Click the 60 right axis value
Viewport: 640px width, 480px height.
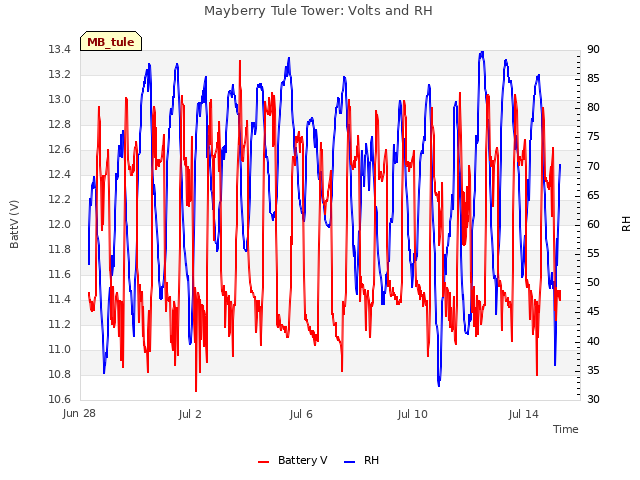593,224
